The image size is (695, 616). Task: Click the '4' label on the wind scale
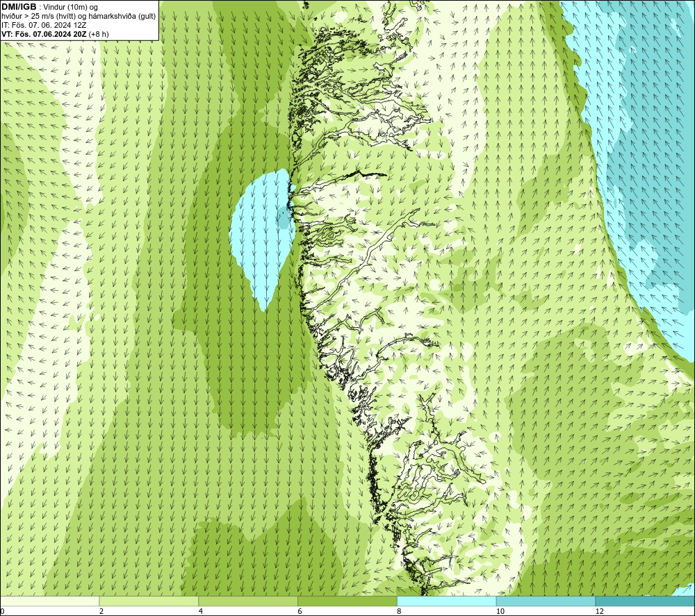click(201, 611)
